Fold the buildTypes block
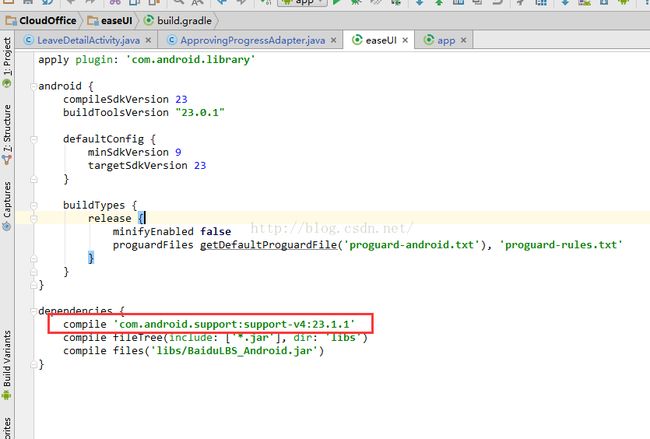The height and width of the screenshot is (439, 650). click(x=34, y=205)
